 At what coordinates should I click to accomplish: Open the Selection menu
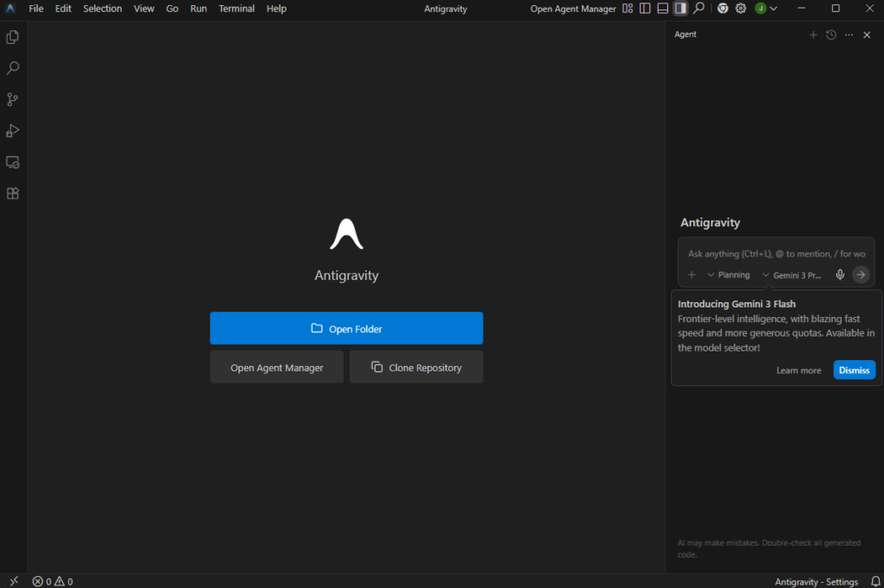coord(102,9)
